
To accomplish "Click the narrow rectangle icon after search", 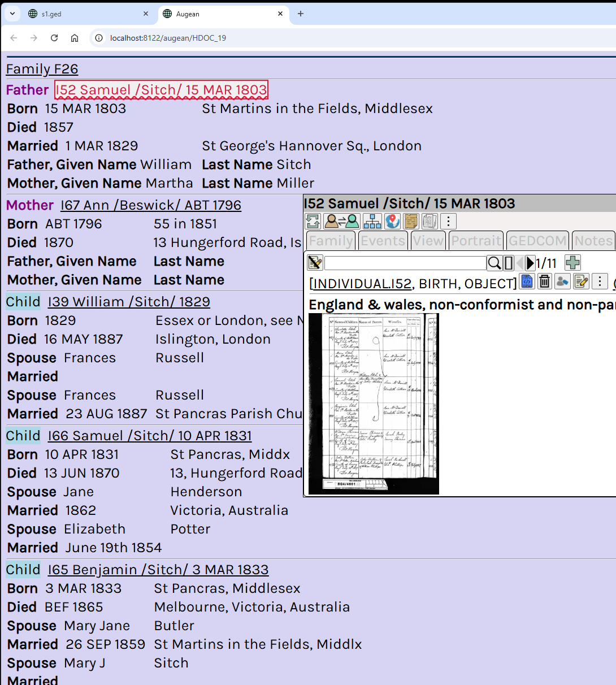I will pyautogui.click(x=508, y=263).
